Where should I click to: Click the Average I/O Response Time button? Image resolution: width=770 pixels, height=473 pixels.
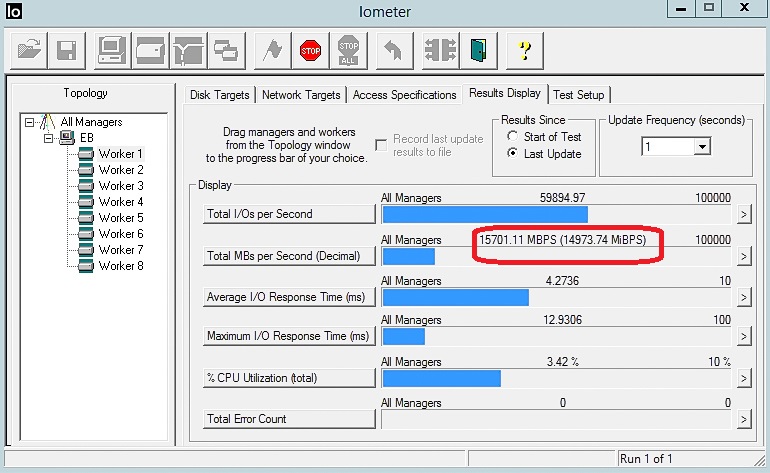coord(287,297)
